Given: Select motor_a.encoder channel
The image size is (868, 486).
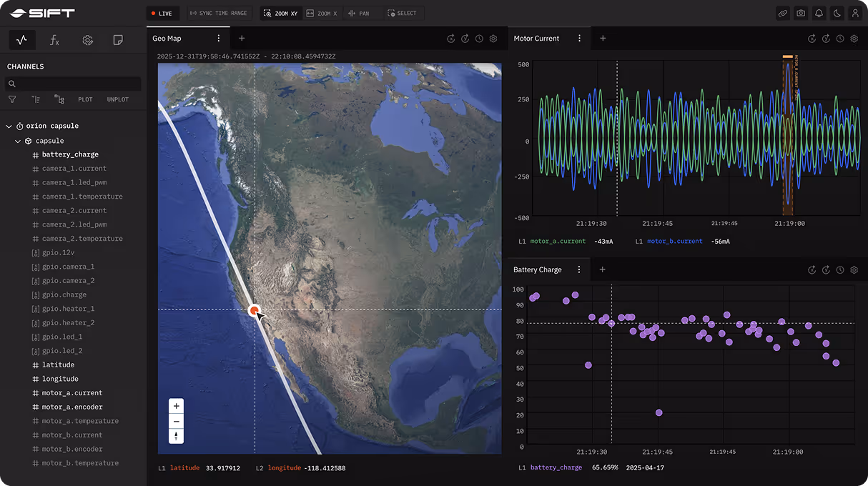Looking at the screenshot, I should tap(71, 407).
